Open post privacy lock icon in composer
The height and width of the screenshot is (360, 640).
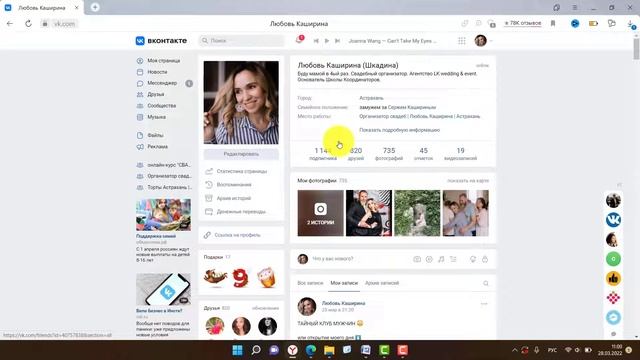pyautogui.click(x=485, y=259)
